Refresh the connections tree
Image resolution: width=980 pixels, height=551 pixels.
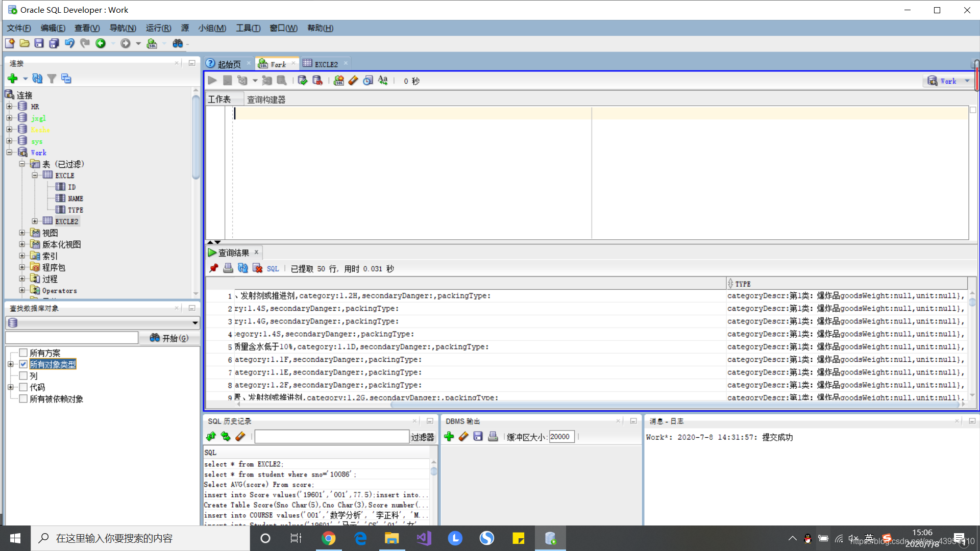37,79
